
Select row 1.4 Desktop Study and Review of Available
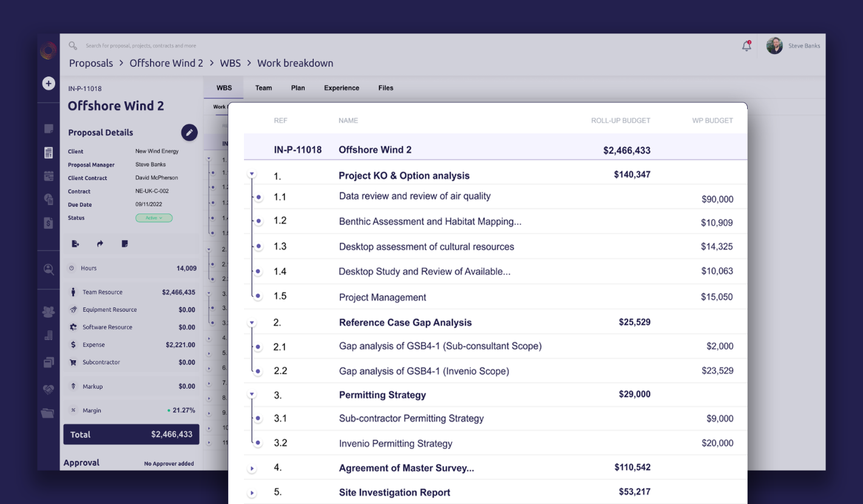[495, 271]
